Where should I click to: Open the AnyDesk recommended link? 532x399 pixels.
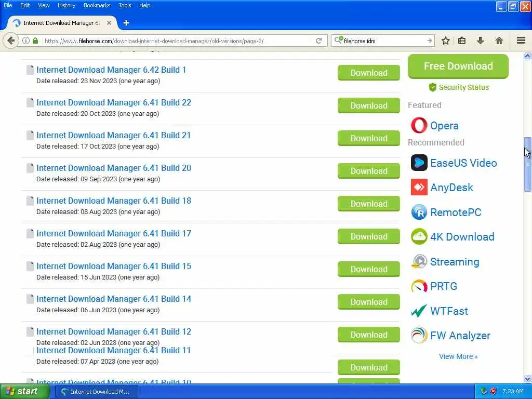point(451,187)
